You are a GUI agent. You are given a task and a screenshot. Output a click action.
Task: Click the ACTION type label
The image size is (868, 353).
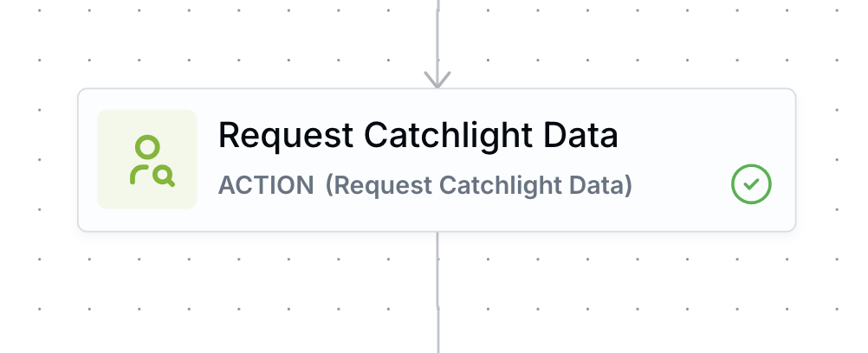[266, 185]
